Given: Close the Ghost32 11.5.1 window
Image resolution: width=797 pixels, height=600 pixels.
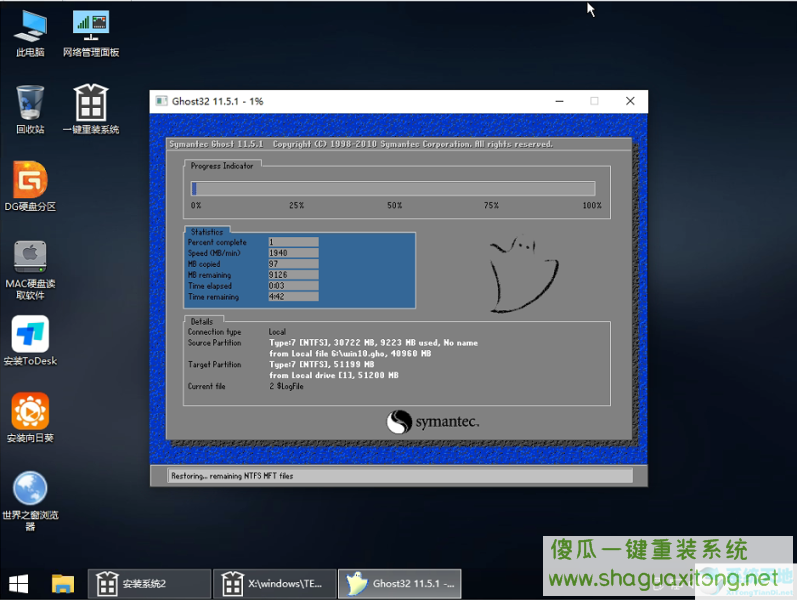Looking at the screenshot, I should tap(630, 101).
